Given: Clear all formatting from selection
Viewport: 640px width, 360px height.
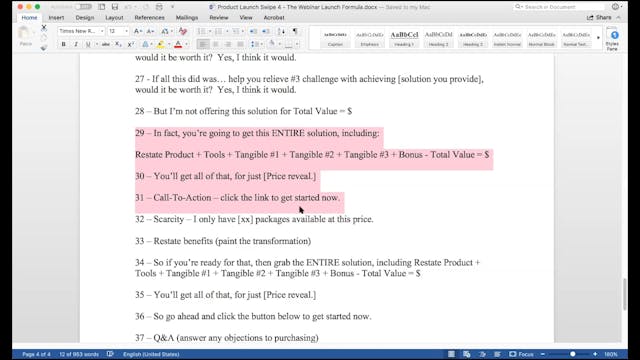Looking at the screenshot, I should coord(182,31).
